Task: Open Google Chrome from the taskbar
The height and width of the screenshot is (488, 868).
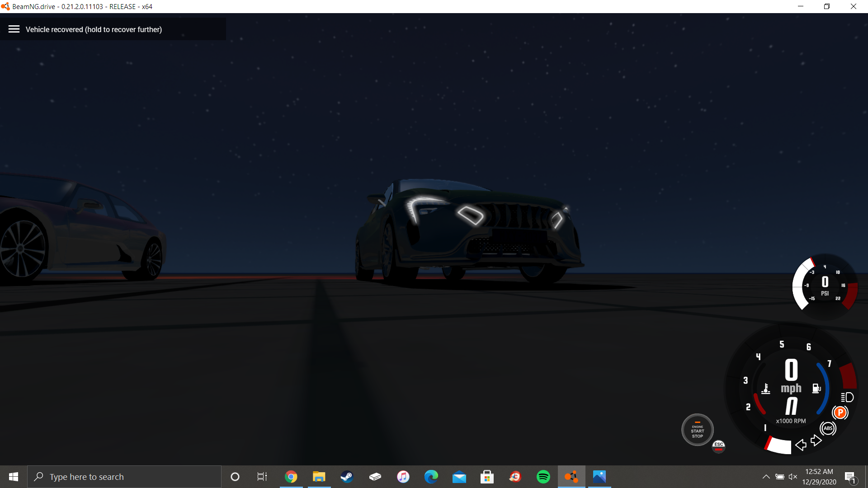Action: [x=291, y=477]
